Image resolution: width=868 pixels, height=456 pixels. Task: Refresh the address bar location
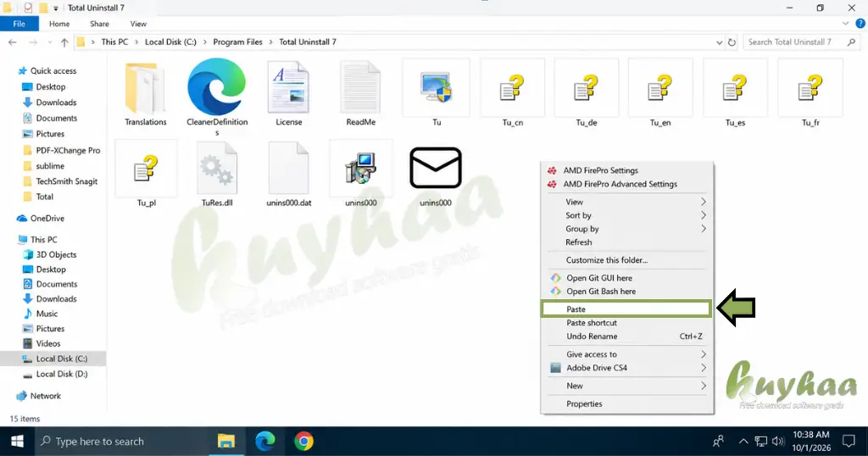click(x=732, y=42)
